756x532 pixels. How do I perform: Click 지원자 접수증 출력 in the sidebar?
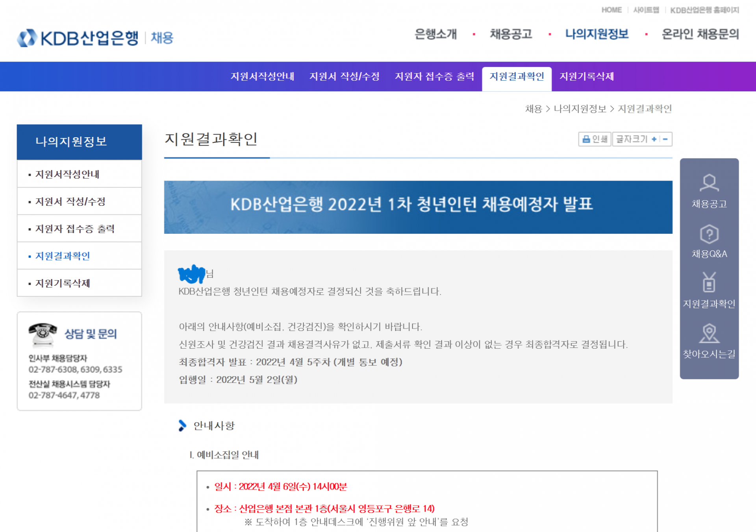(x=74, y=229)
